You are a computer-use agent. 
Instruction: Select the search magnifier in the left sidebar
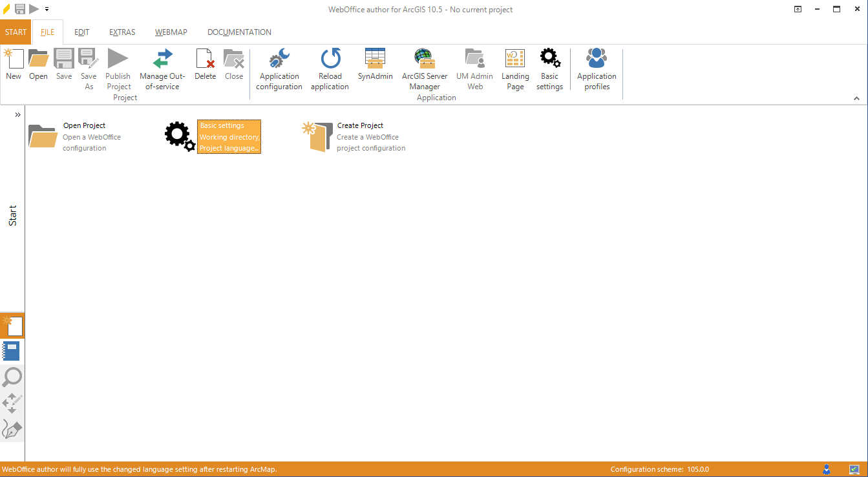pos(12,377)
